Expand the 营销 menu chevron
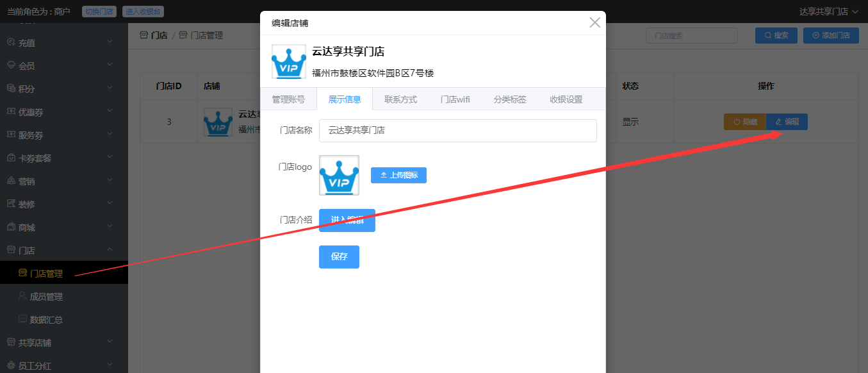 pos(110,180)
